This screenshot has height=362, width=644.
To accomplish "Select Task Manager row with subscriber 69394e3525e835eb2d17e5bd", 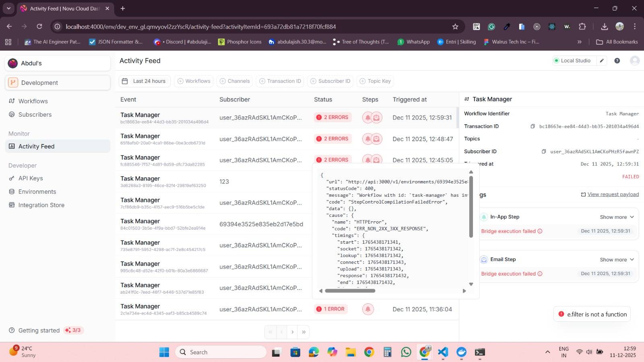I will [x=213, y=224].
